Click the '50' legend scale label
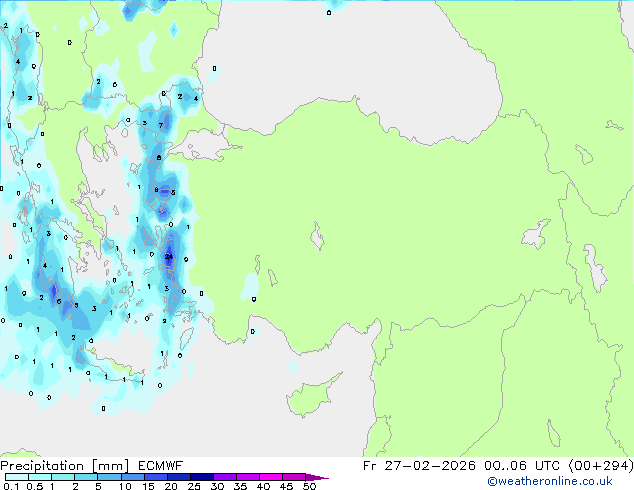This screenshot has height=490, width=634. pos(309,486)
